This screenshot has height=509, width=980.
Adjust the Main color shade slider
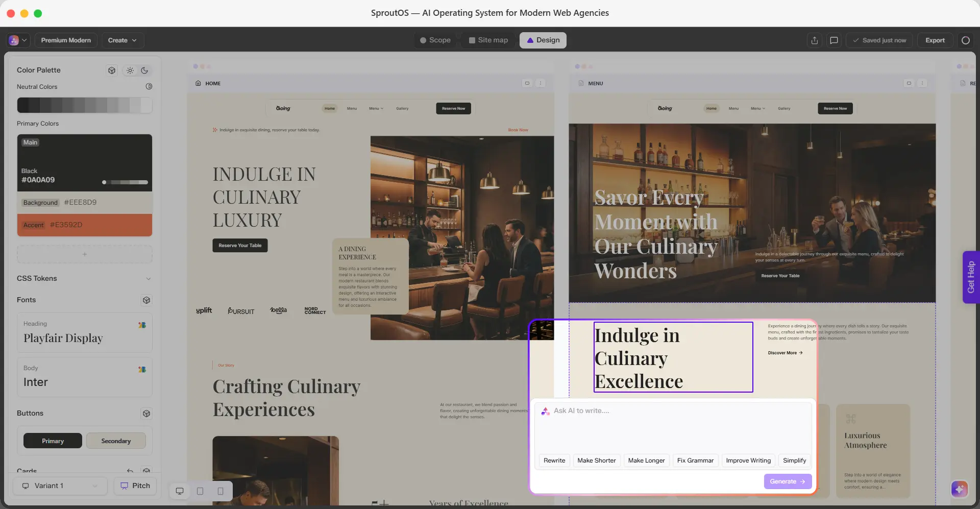coord(126,182)
